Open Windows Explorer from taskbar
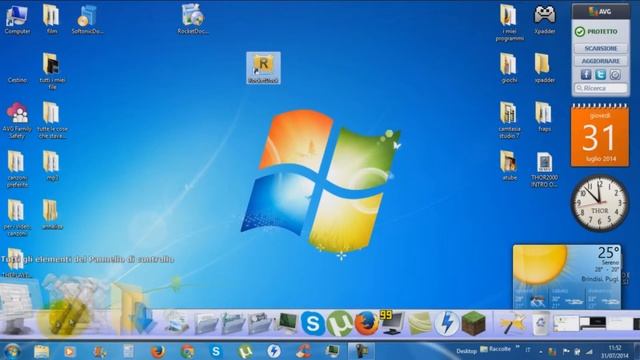Viewport: 640px width, 360px height. coord(41,351)
